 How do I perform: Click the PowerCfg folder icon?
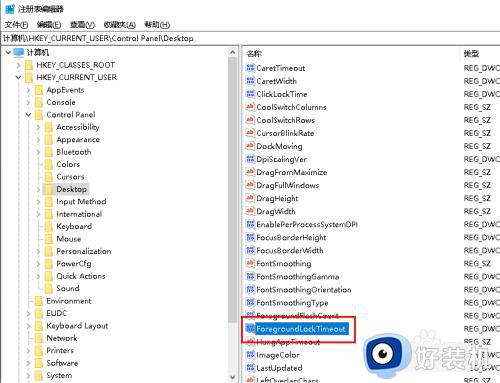49,264
